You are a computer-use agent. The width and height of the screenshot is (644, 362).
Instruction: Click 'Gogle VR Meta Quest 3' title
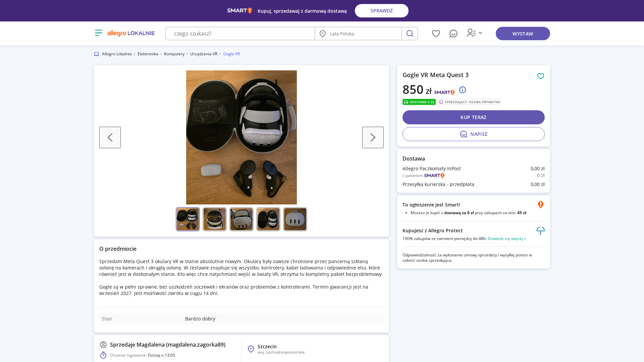(x=435, y=75)
